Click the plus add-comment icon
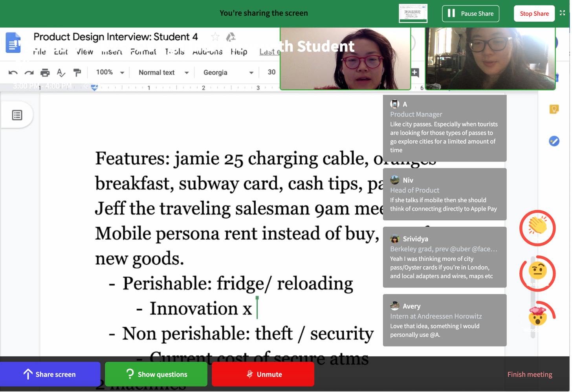Viewport: 572px width, 392px height. pos(415,72)
